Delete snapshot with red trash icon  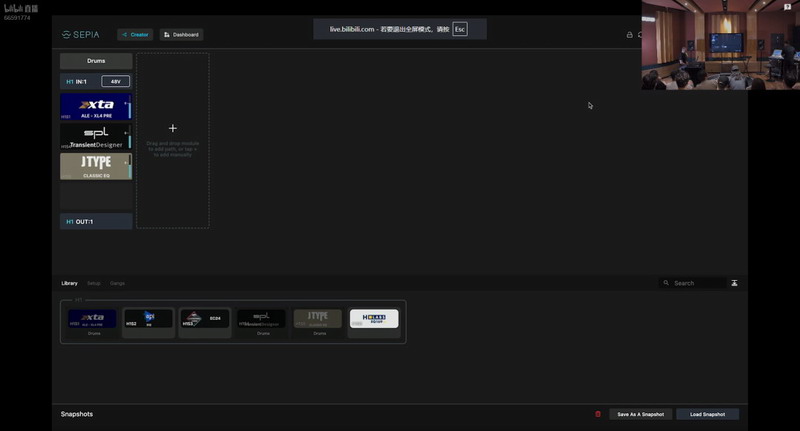tap(598, 414)
